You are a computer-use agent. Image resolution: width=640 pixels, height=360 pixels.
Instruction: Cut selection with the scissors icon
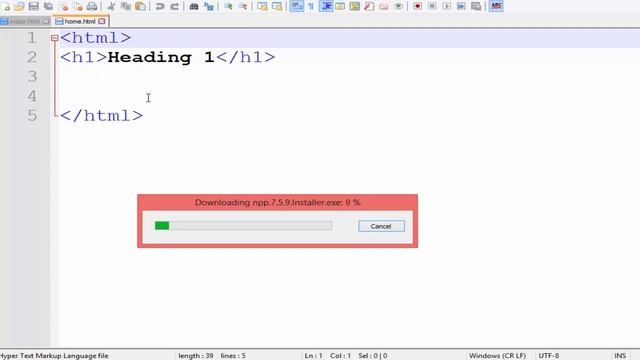(111, 6)
